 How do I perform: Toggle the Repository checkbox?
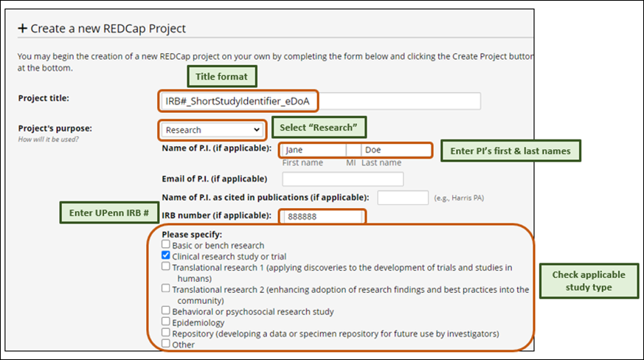point(166,333)
